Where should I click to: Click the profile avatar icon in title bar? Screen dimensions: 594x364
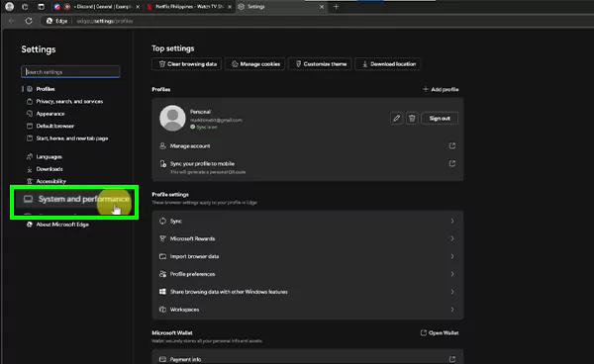tap(10, 7)
